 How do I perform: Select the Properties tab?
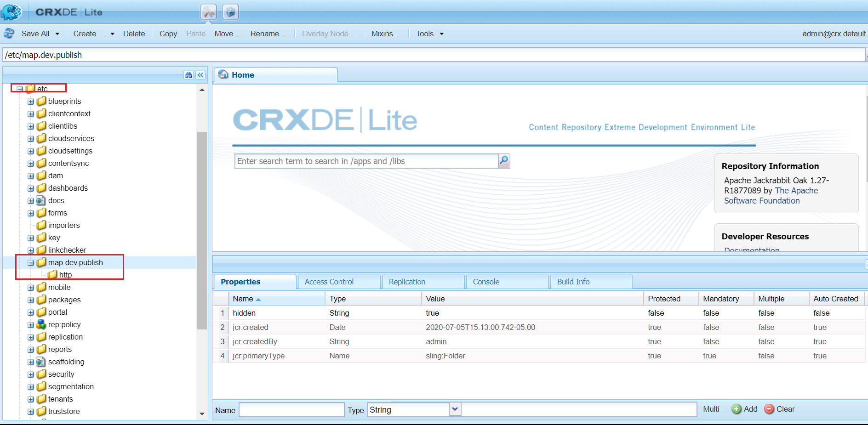click(x=255, y=282)
